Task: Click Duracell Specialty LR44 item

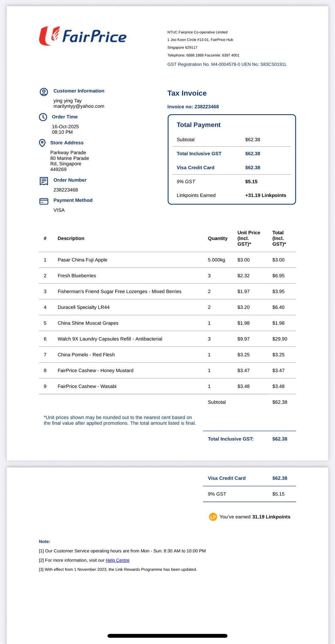Action: tap(83, 307)
